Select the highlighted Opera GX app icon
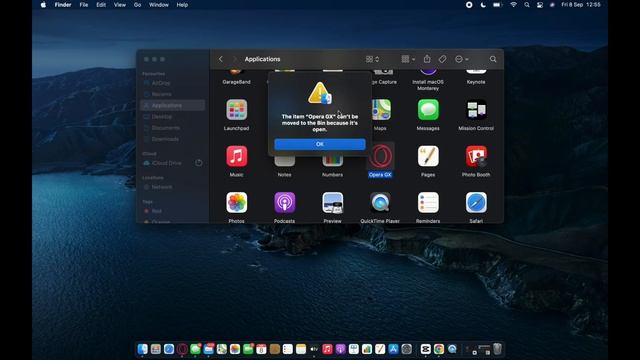 click(x=380, y=156)
